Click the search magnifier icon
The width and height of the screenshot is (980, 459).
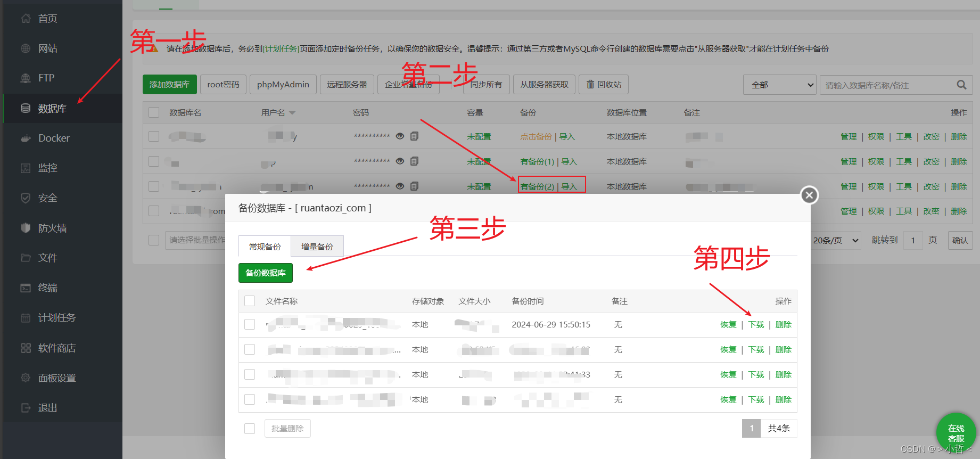tap(961, 85)
